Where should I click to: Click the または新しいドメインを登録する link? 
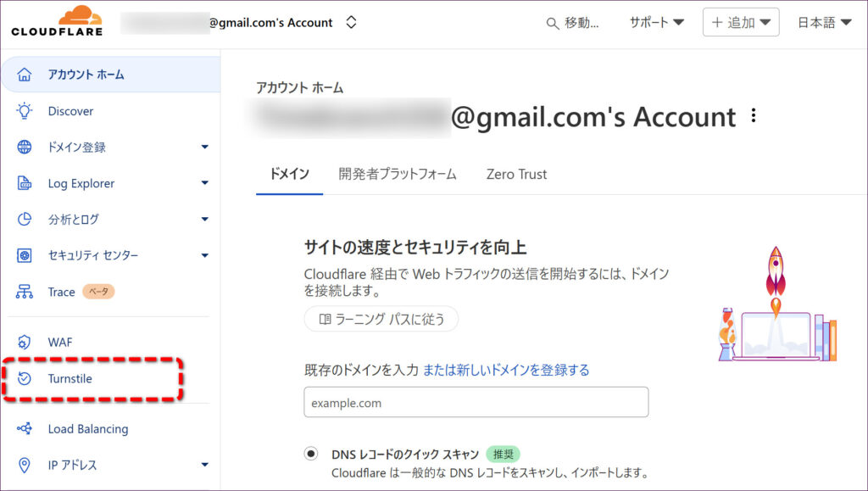pyautogui.click(x=506, y=370)
